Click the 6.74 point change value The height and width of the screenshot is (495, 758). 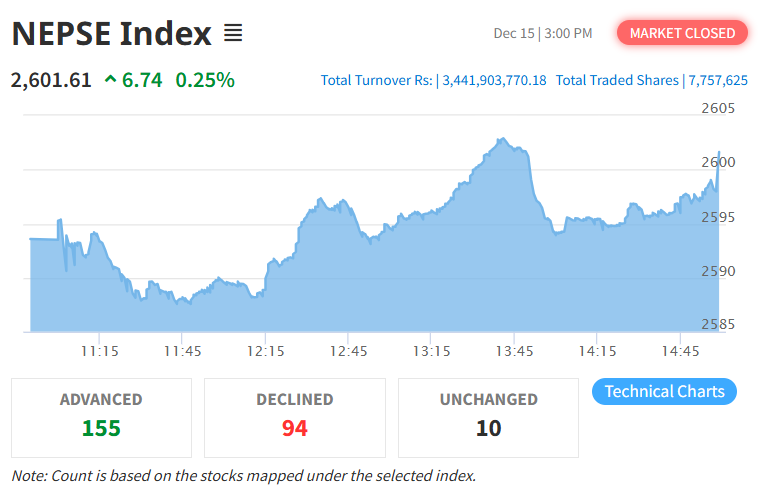[142, 79]
